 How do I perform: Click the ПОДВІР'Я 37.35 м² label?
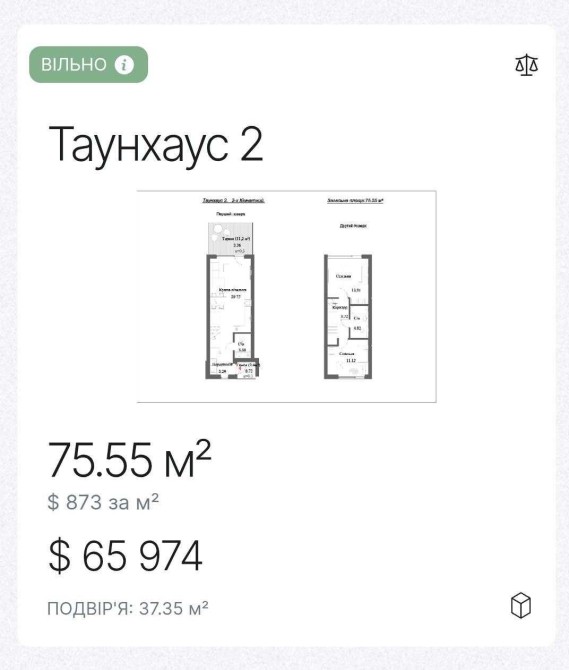128,608
